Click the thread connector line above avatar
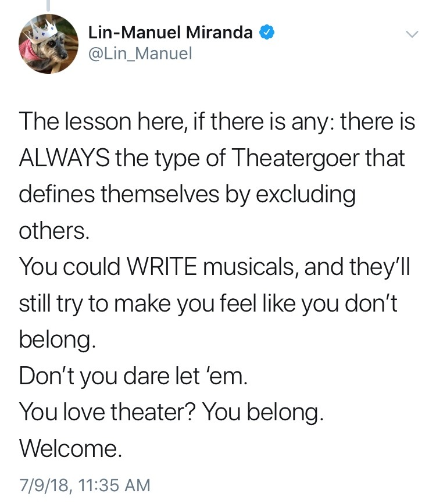 click(x=48, y=3)
